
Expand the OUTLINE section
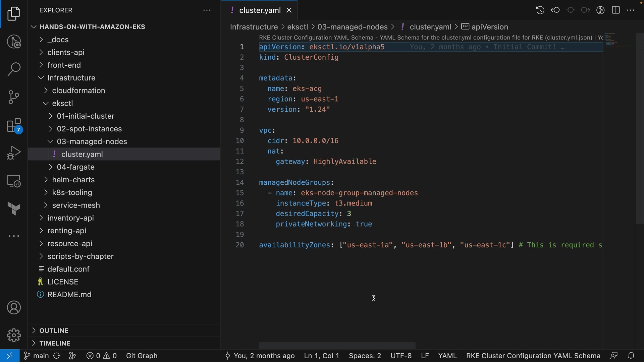pyautogui.click(x=54, y=330)
